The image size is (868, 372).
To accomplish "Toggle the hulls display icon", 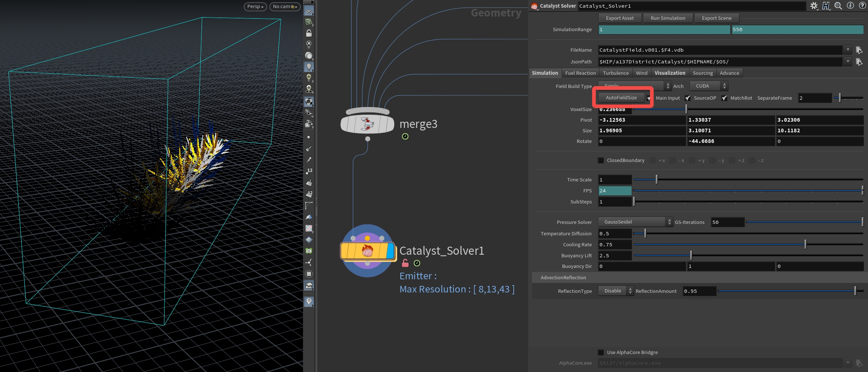I will tap(309, 205).
